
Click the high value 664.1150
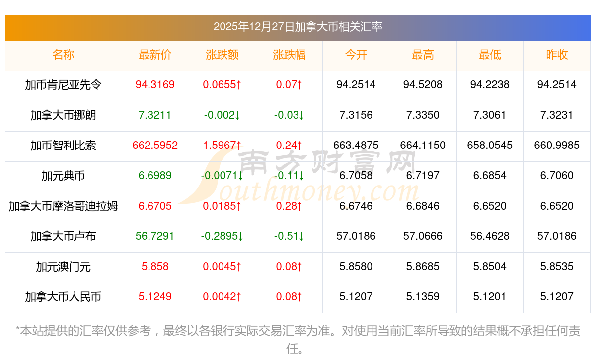(423, 146)
